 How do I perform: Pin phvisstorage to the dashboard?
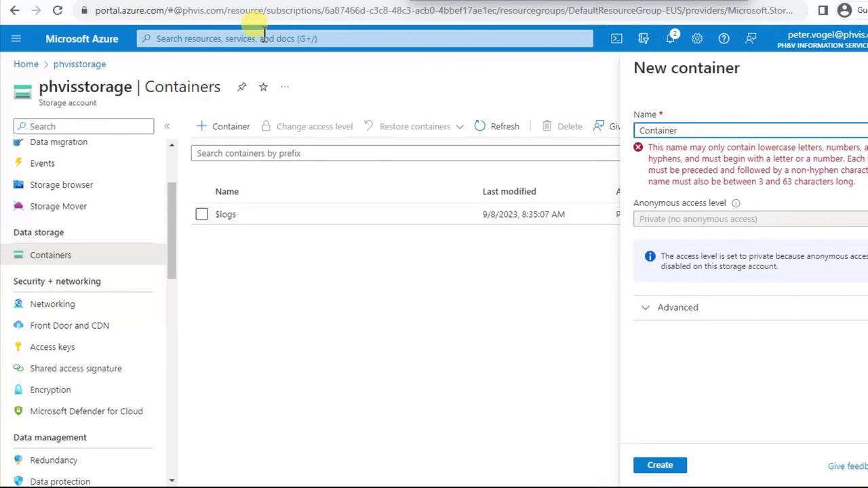241,87
